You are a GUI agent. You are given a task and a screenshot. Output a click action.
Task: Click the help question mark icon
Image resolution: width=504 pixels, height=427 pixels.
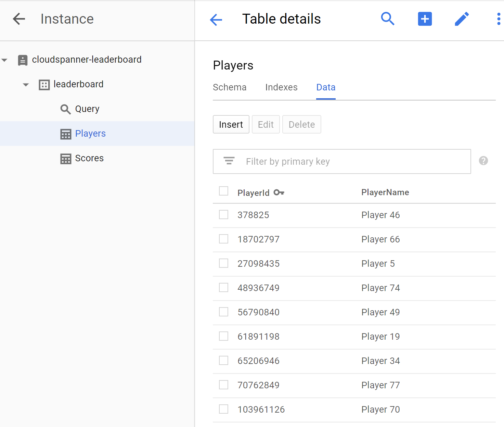click(x=483, y=161)
